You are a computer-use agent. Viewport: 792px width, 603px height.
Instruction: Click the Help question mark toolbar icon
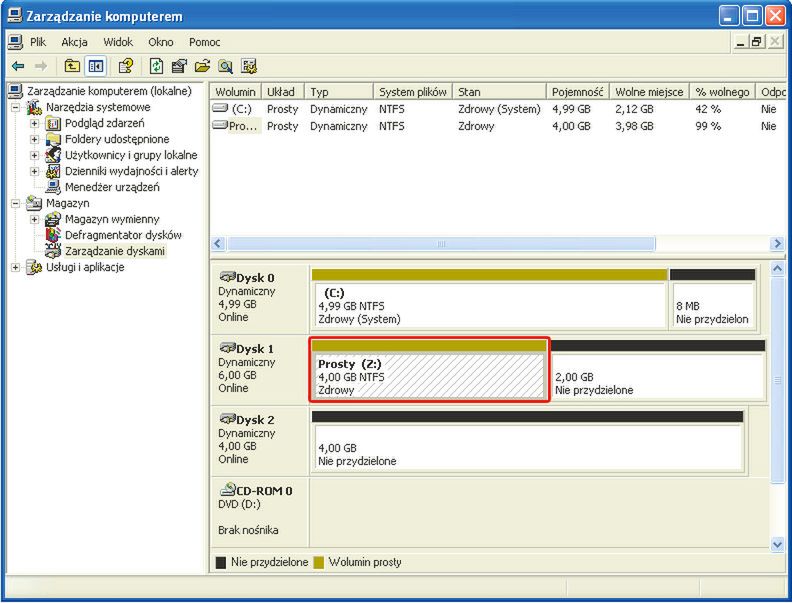click(126, 66)
